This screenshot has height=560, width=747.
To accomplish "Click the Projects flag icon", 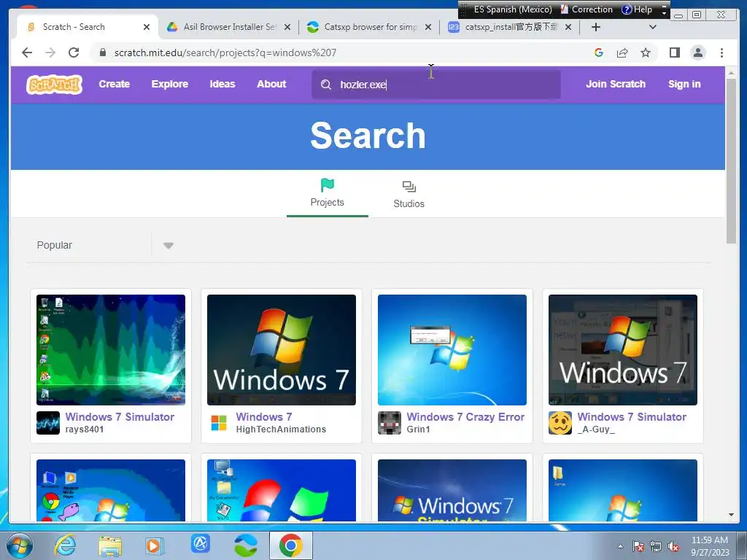I will tap(328, 184).
